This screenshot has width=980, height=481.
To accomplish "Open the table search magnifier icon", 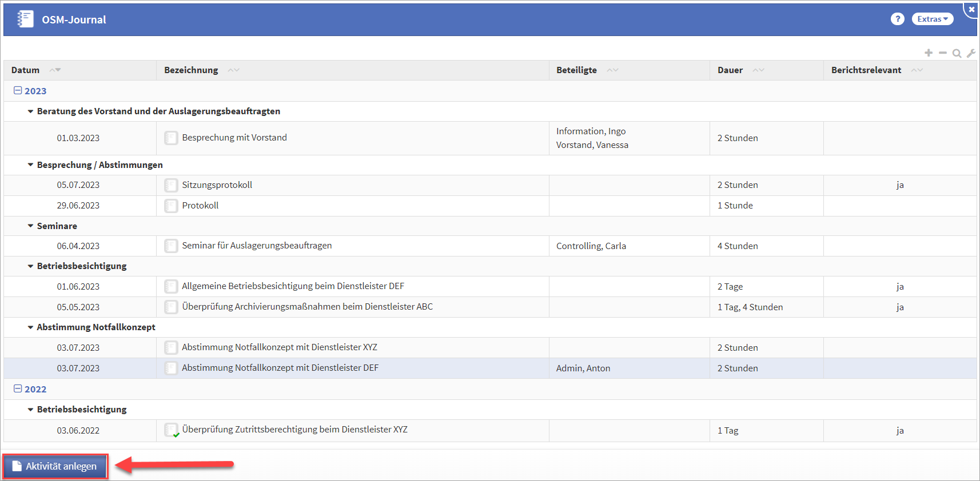I will [x=957, y=54].
